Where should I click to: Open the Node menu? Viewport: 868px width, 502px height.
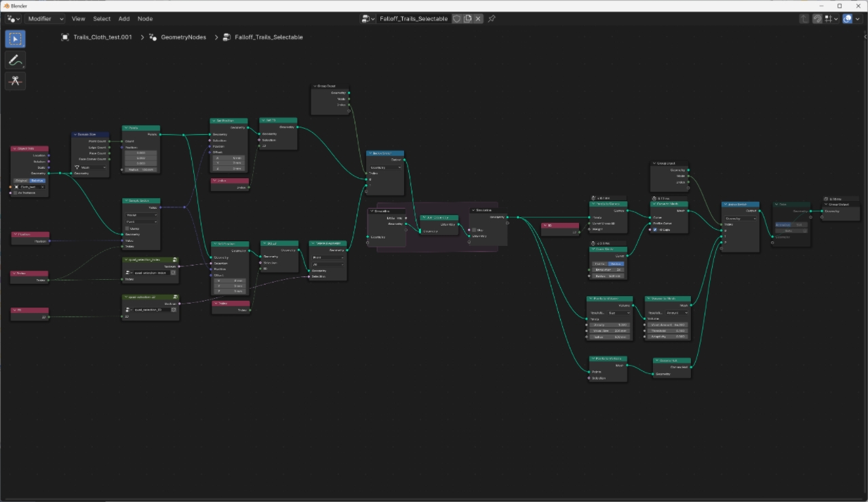point(145,19)
